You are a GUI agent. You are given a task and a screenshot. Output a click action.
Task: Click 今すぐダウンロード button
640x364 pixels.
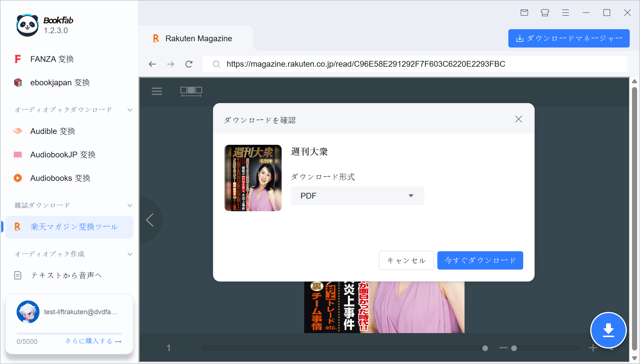(x=480, y=260)
